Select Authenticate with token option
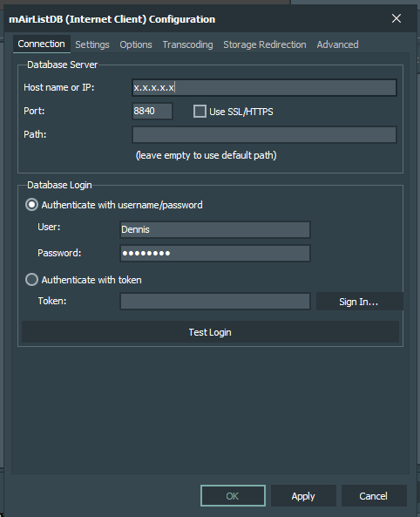The image size is (420, 517). click(31, 280)
